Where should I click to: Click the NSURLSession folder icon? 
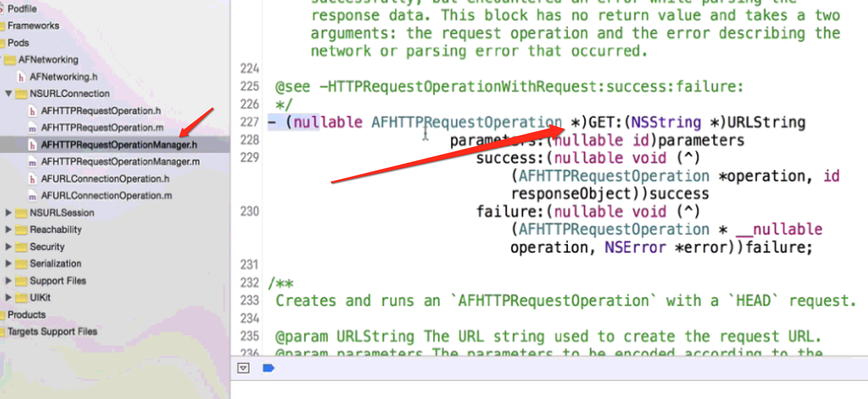(21, 213)
